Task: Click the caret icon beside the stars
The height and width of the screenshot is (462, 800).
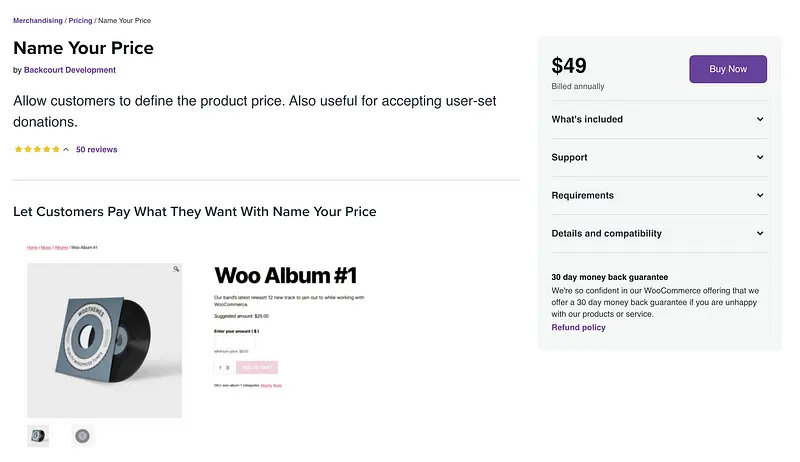Action: (66, 150)
